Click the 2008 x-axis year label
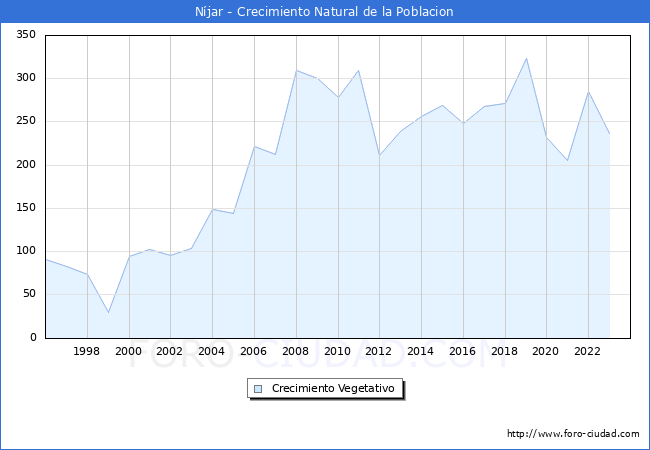Image resolution: width=650 pixels, height=450 pixels. 296,351
